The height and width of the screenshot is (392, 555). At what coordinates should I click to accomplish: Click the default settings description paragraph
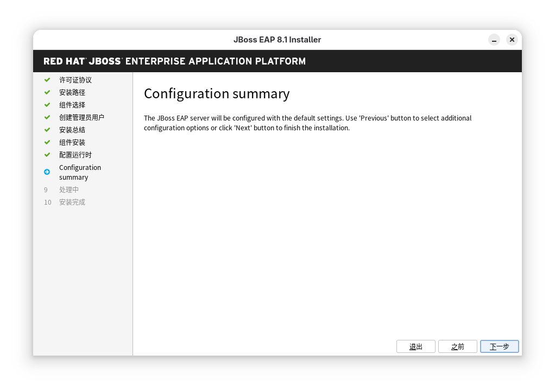coord(307,123)
